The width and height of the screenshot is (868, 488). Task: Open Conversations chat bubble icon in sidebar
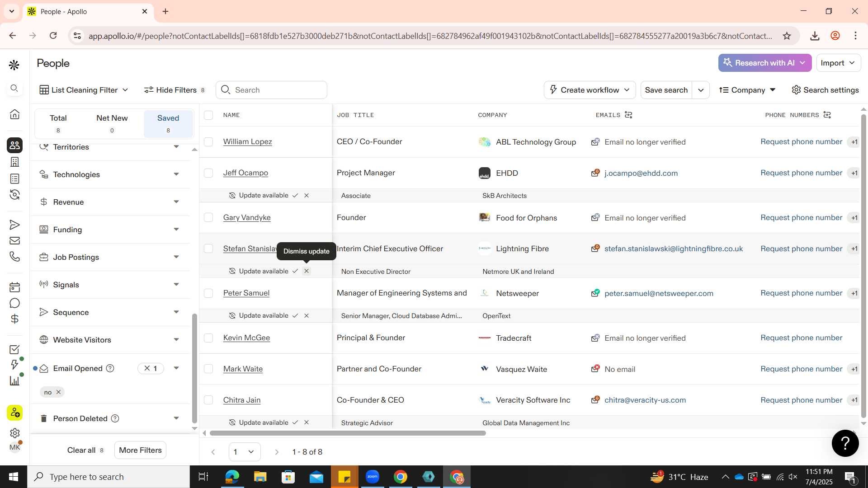(x=14, y=303)
